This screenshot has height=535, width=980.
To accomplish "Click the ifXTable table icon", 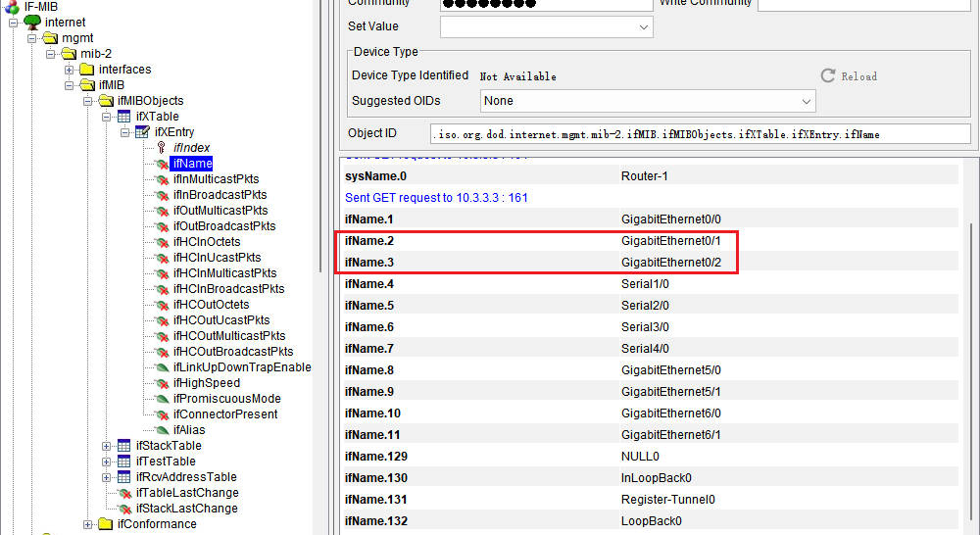I will (124, 117).
